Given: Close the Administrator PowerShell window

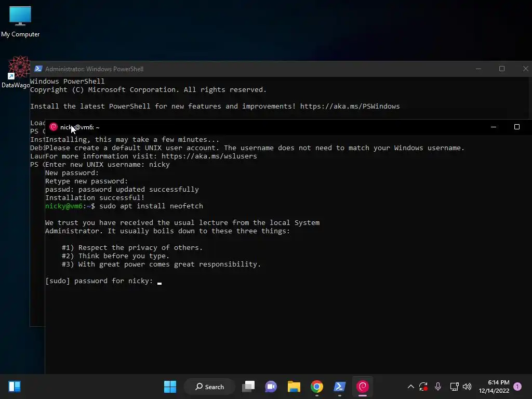Looking at the screenshot, I should click(x=525, y=69).
